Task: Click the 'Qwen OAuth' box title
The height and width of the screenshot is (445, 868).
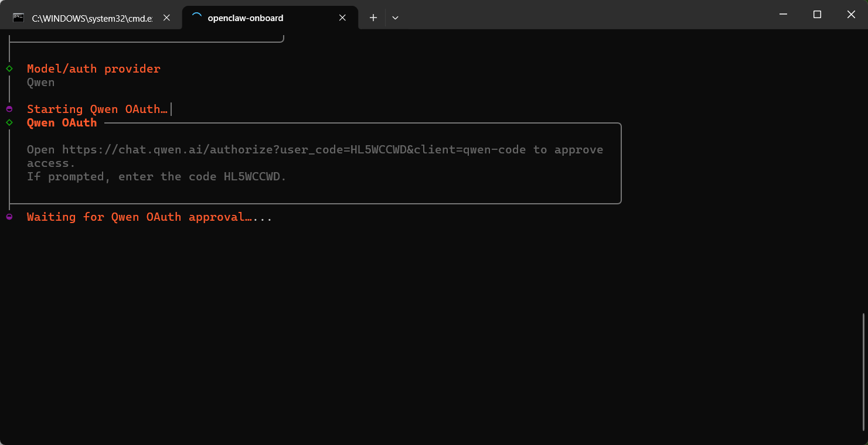Action: point(62,123)
